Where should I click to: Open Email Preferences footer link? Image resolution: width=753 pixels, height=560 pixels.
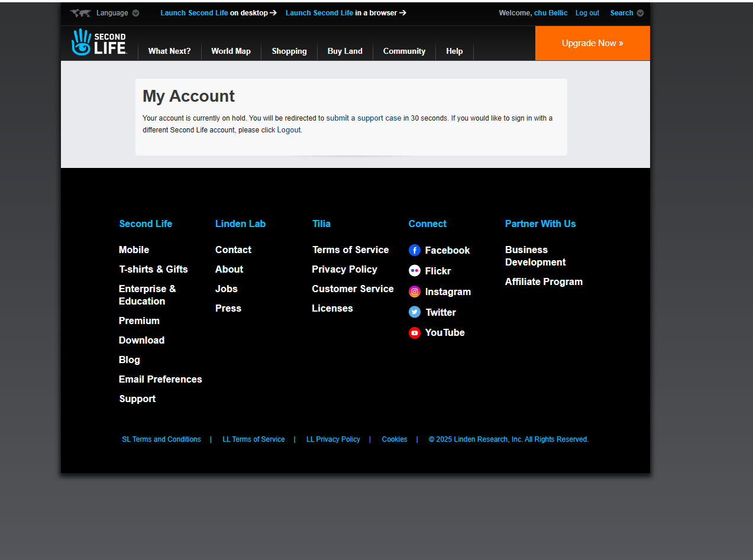(160, 380)
